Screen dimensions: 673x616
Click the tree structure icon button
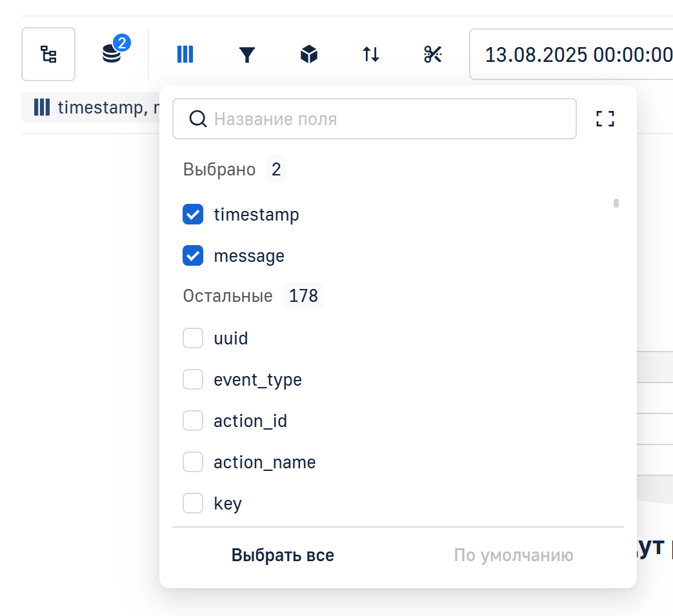48,54
